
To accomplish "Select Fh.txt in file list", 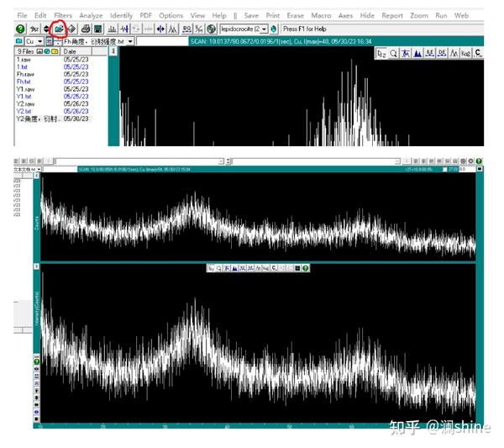I will tap(24, 82).
